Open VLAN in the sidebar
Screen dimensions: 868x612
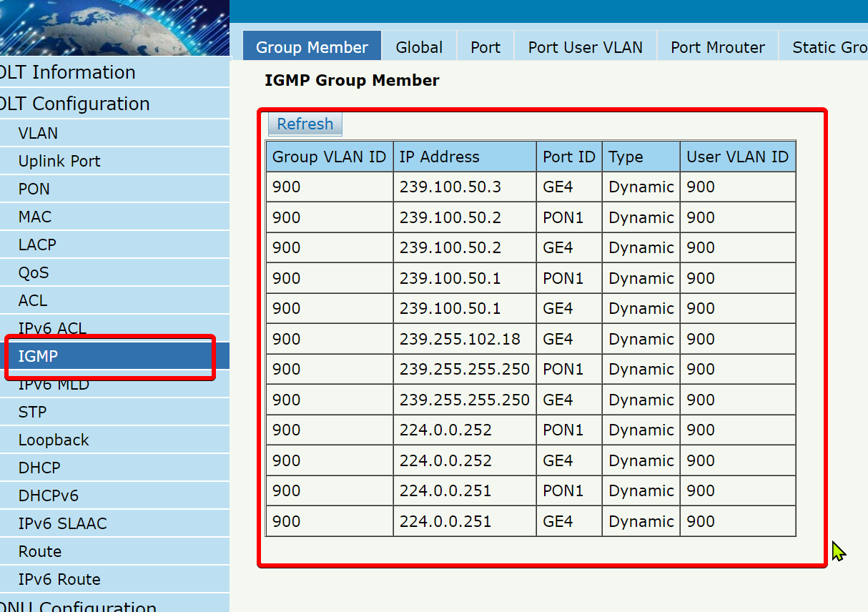pyautogui.click(x=39, y=134)
